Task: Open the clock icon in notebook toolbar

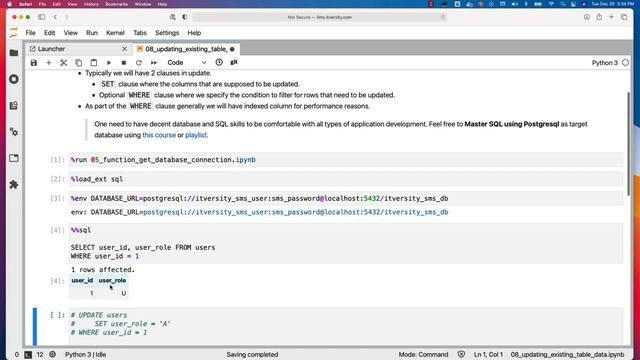Action: 219,62
